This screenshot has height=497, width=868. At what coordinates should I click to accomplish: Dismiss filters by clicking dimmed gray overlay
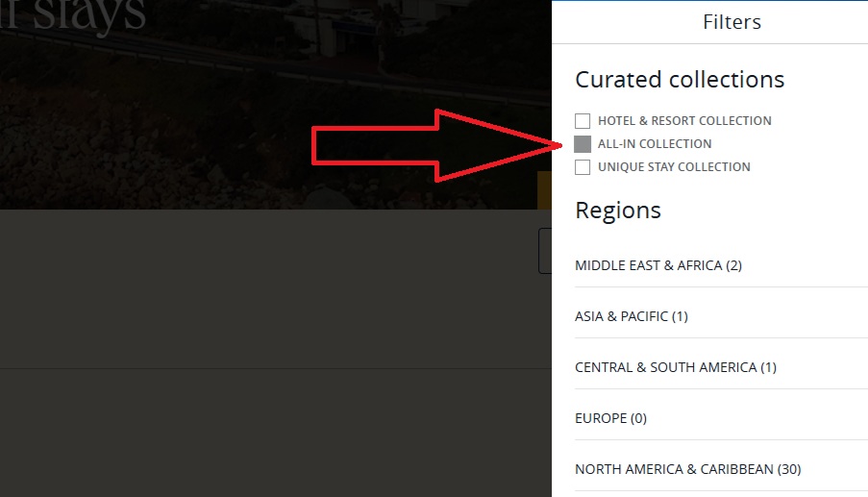(x=265, y=310)
